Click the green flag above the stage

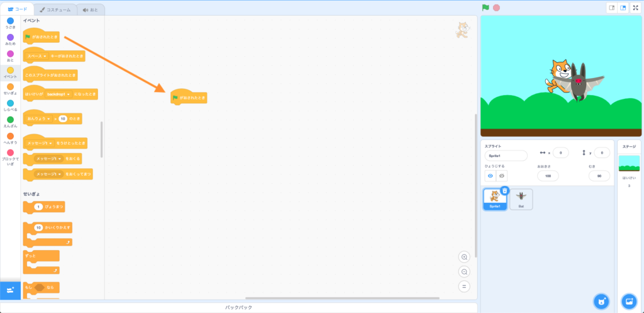pos(486,8)
